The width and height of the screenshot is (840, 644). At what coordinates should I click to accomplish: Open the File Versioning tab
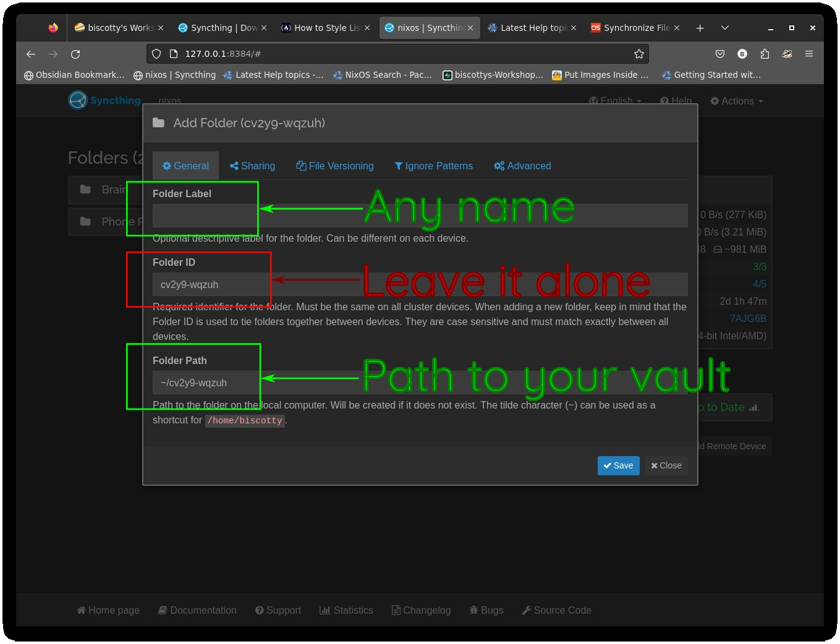pyautogui.click(x=335, y=166)
